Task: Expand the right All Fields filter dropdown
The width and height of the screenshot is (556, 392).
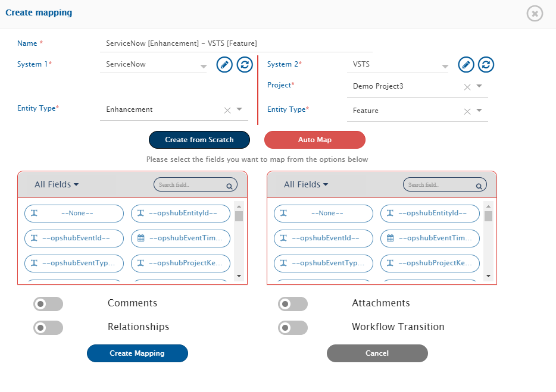Action: tap(306, 185)
